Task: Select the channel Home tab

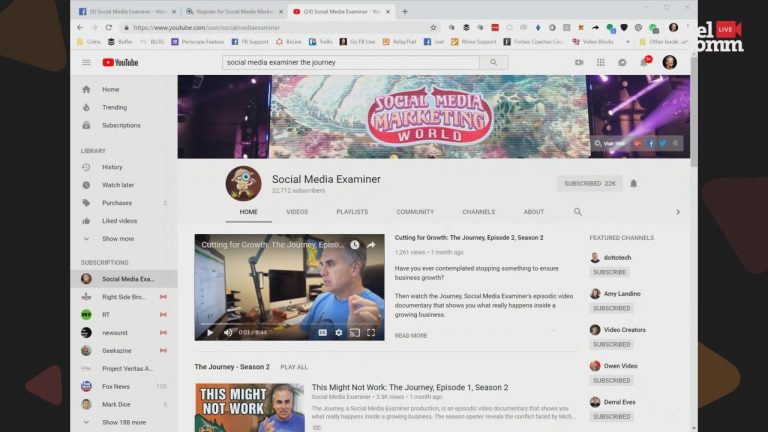Action: point(248,212)
